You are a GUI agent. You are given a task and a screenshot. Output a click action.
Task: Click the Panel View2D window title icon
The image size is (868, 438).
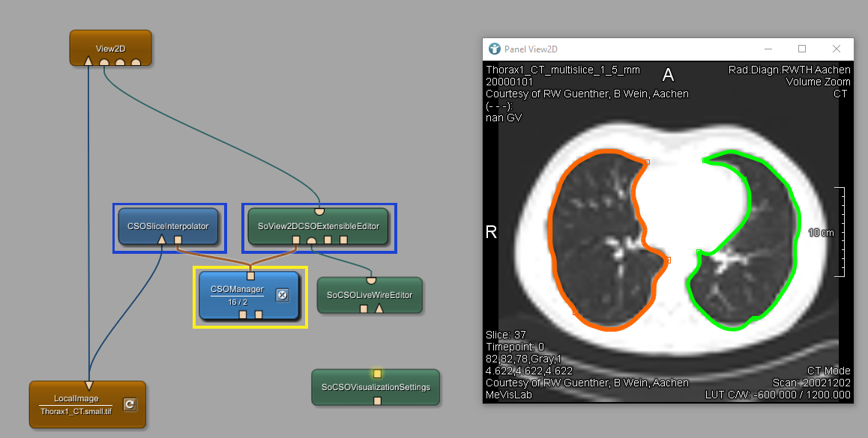495,49
